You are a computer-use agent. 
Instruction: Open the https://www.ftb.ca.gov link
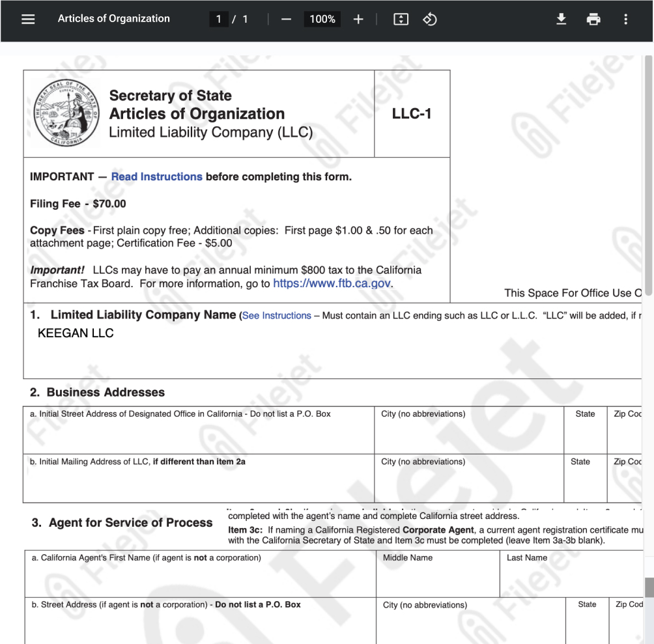point(332,283)
